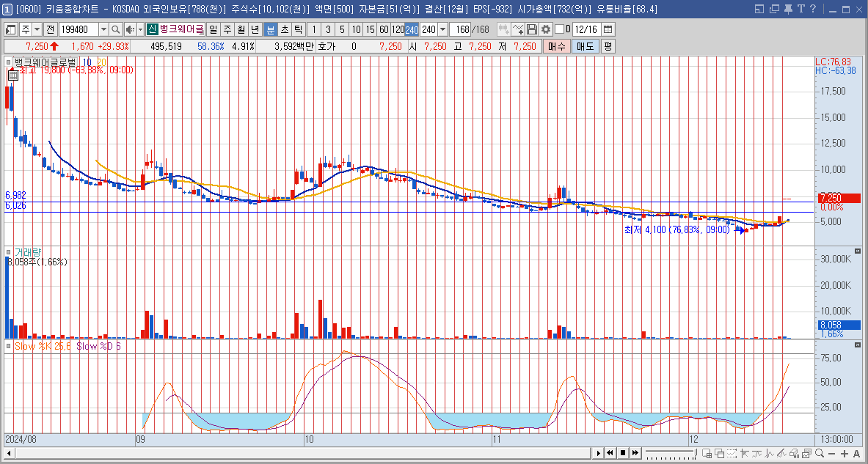868x464 pixels.
Task: Pin the window with pushpin icon
Action: coord(788,9)
